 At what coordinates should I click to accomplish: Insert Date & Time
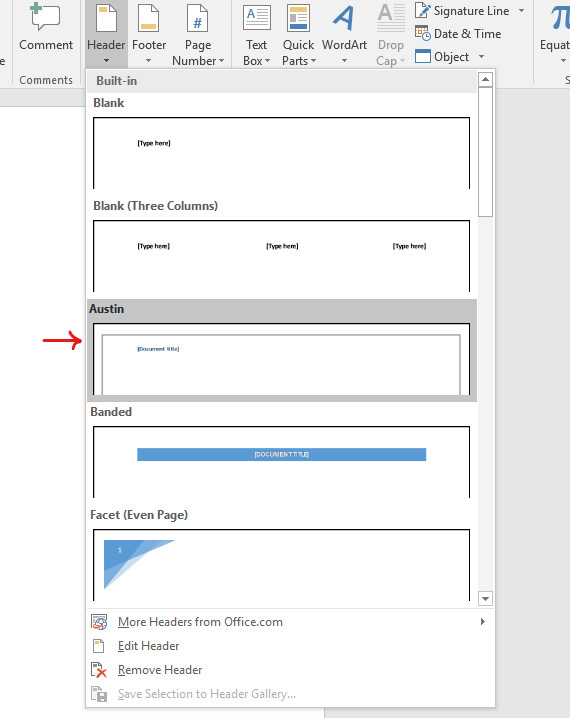pos(458,34)
